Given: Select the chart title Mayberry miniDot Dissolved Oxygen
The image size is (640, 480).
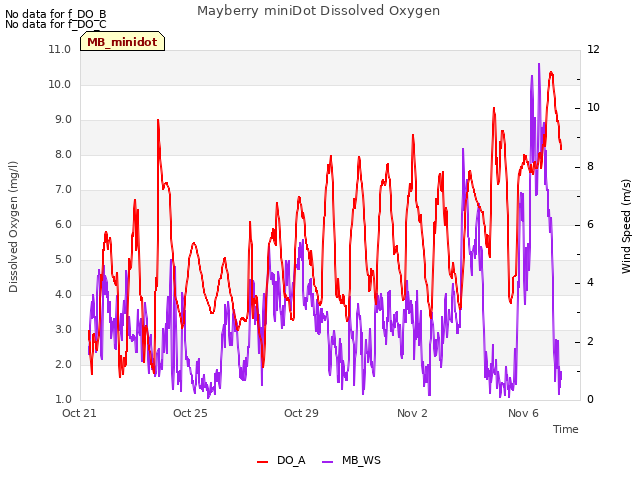Looking at the screenshot, I should pos(318,11).
